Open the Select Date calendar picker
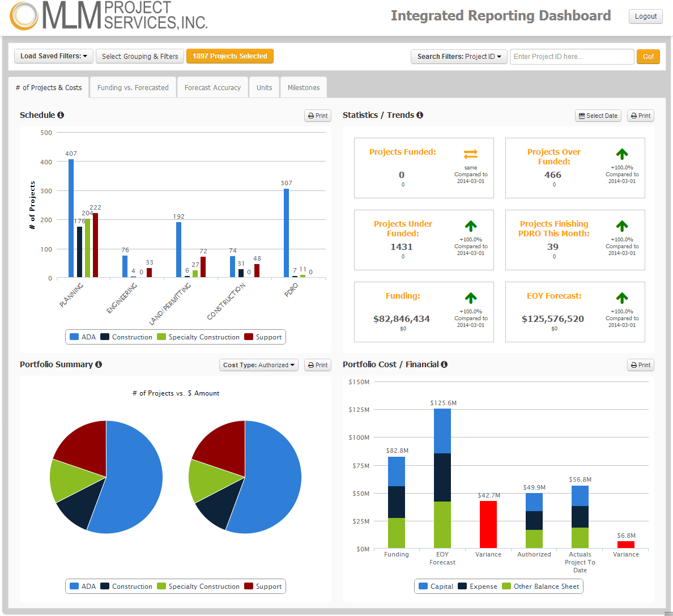 (598, 116)
